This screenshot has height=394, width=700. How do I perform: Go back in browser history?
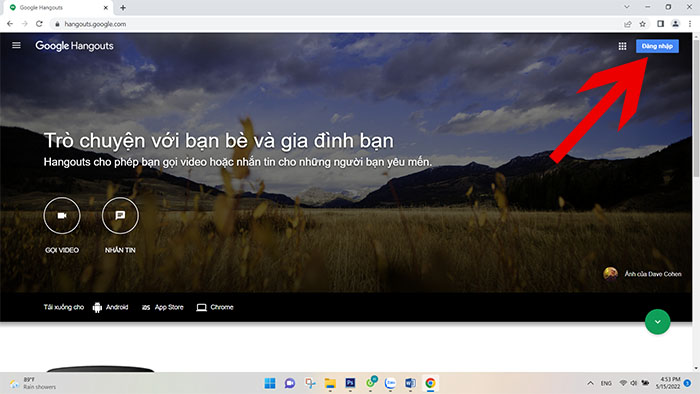(x=10, y=24)
